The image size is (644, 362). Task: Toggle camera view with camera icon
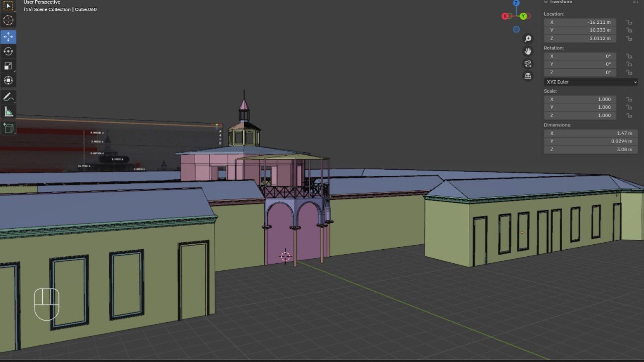click(528, 64)
